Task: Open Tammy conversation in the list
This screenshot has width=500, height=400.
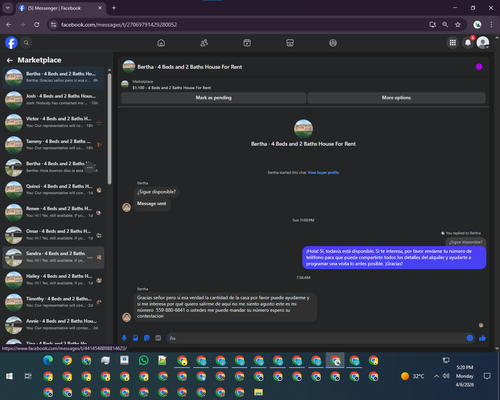Action: pos(53,144)
